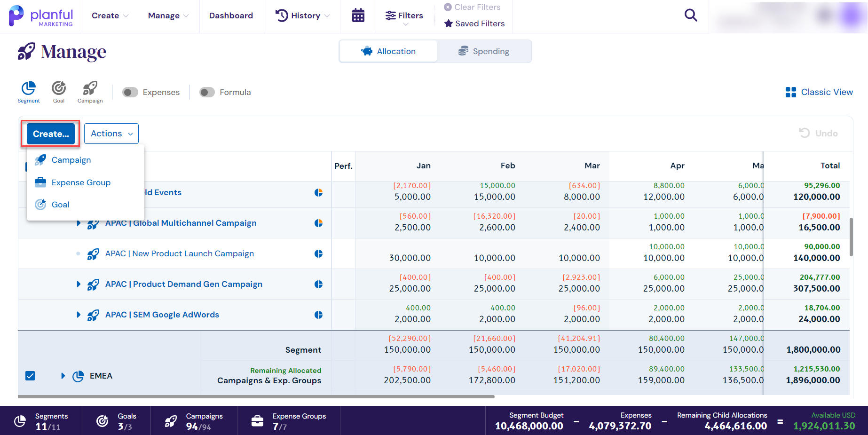Click Available USD 1,924,011.30 value

click(x=824, y=426)
